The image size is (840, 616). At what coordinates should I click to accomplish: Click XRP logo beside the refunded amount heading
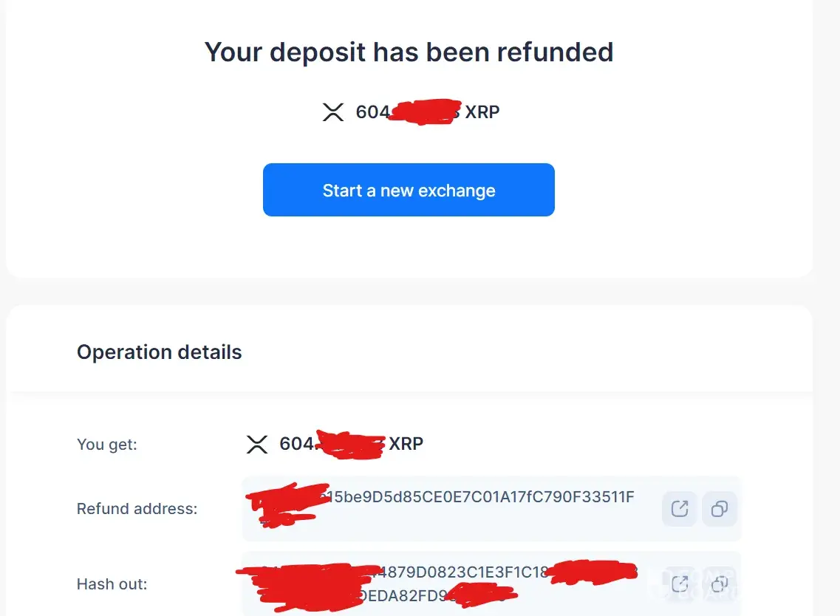click(x=333, y=112)
